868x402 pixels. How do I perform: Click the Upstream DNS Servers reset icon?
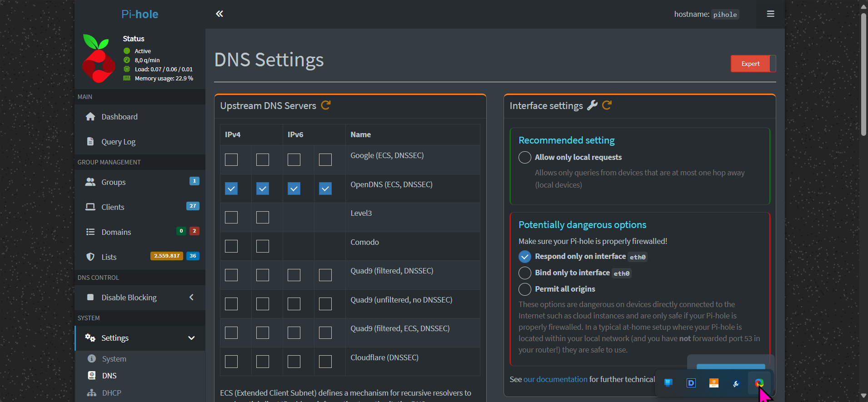coord(325,105)
